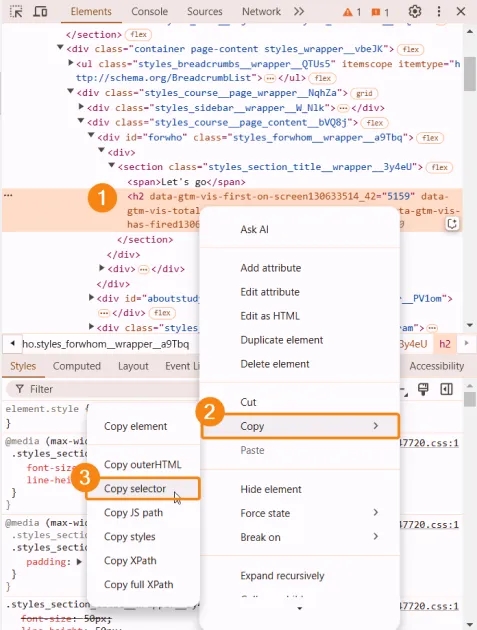477x630 pixels.
Task: Open the DevTools three-dot customize menu
Action: tap(439, 12)
